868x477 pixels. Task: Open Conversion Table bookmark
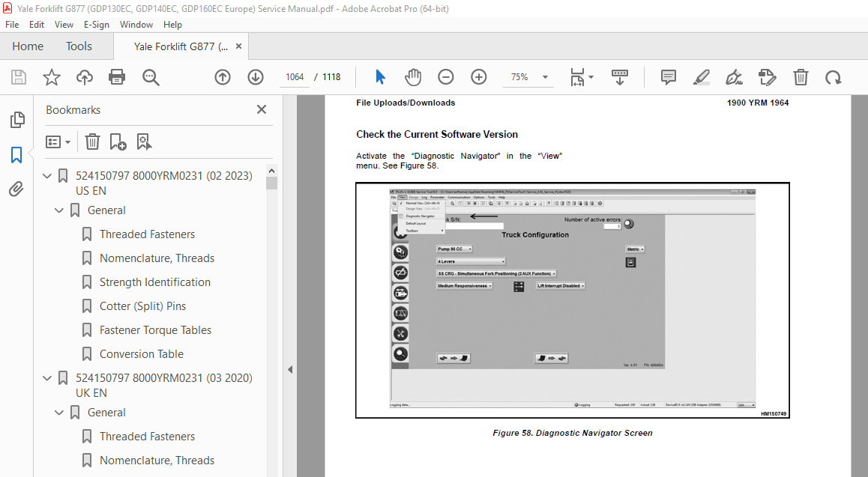click(x=142, y=353)
